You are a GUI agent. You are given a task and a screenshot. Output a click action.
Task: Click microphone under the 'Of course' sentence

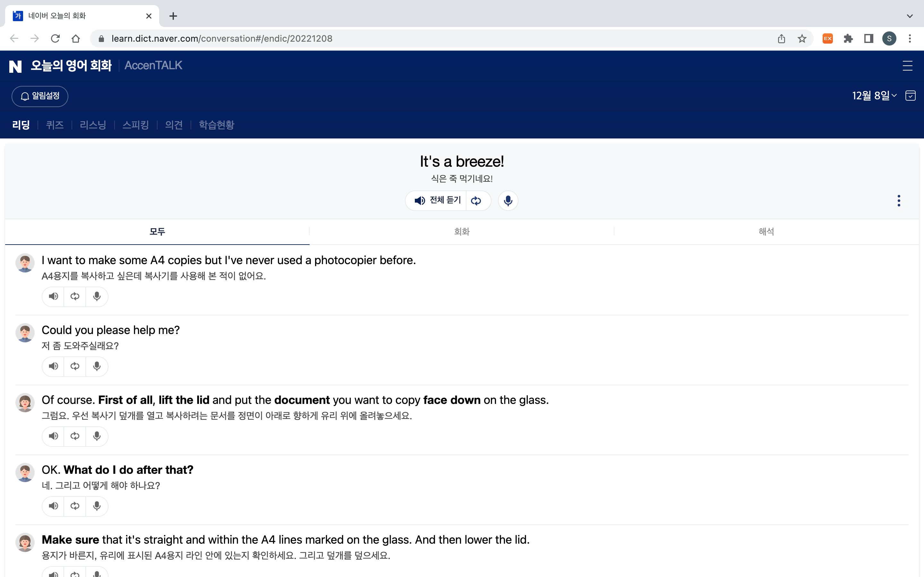click(x=97, y=436)
